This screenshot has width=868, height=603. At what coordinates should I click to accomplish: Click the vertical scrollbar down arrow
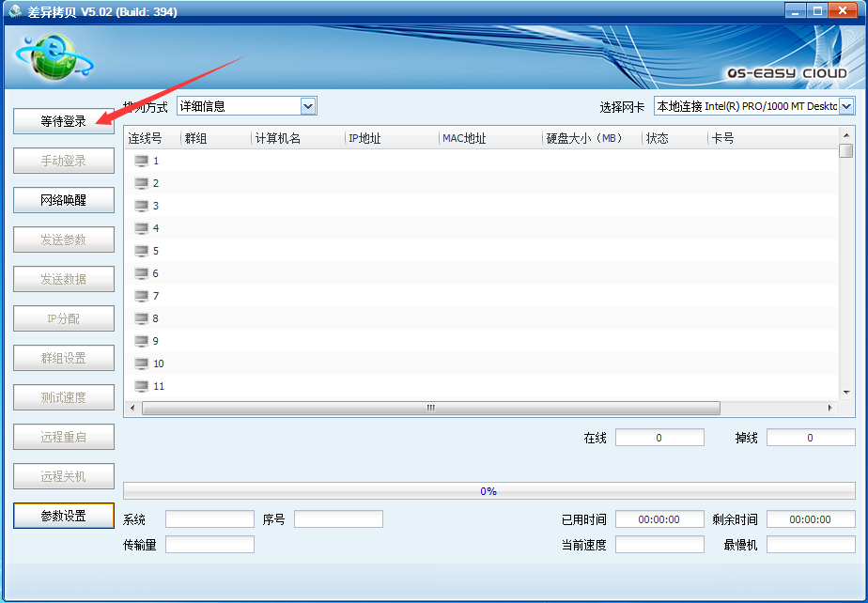[846, 393]
